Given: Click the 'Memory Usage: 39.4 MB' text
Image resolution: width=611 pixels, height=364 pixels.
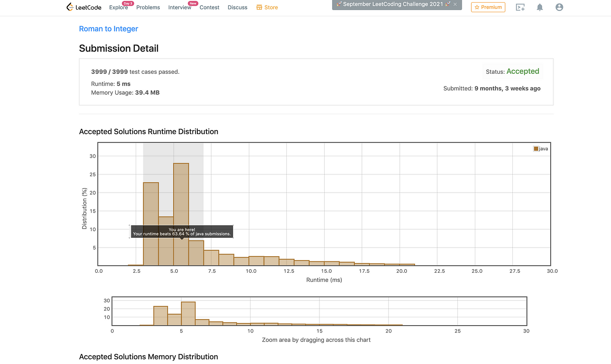Looking at the screenshot, I should point(125,93).
